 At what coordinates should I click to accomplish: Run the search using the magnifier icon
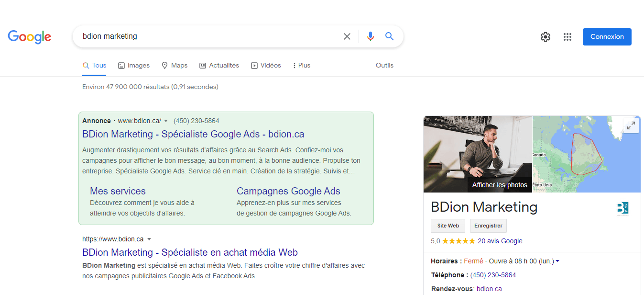point(389,36)
